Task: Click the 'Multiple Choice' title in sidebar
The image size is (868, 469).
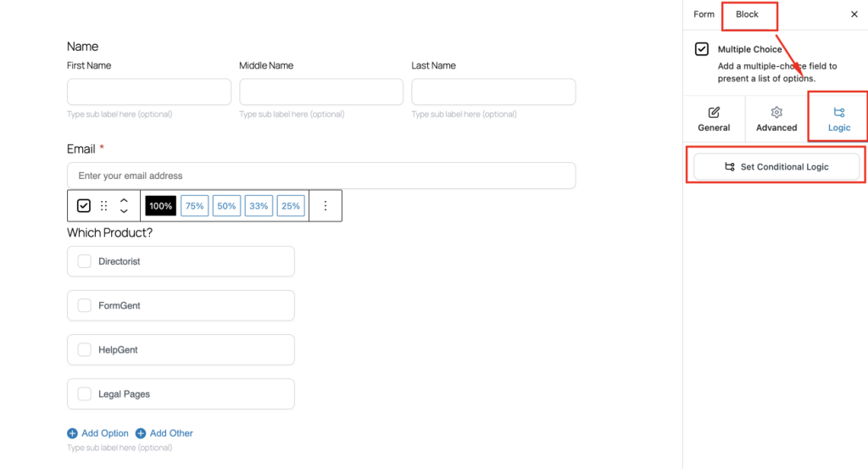Action: (x=749, y=49)
